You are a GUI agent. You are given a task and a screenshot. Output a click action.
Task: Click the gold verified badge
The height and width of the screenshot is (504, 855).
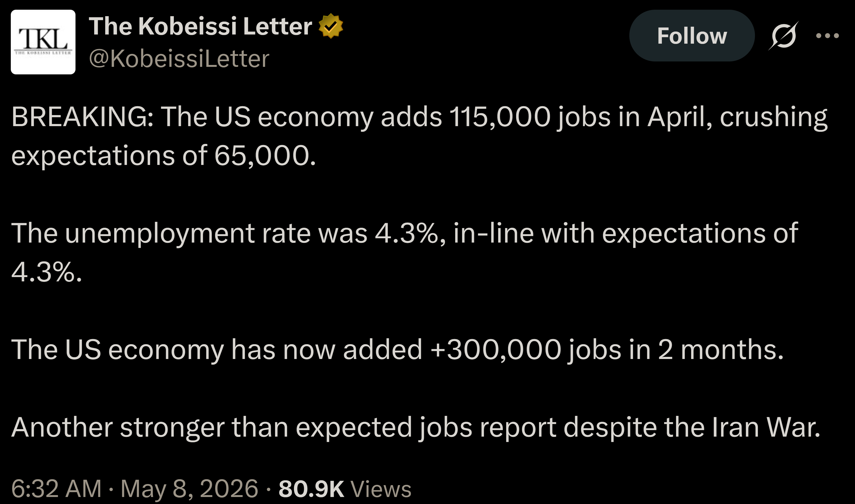click(x=331, y=26)
